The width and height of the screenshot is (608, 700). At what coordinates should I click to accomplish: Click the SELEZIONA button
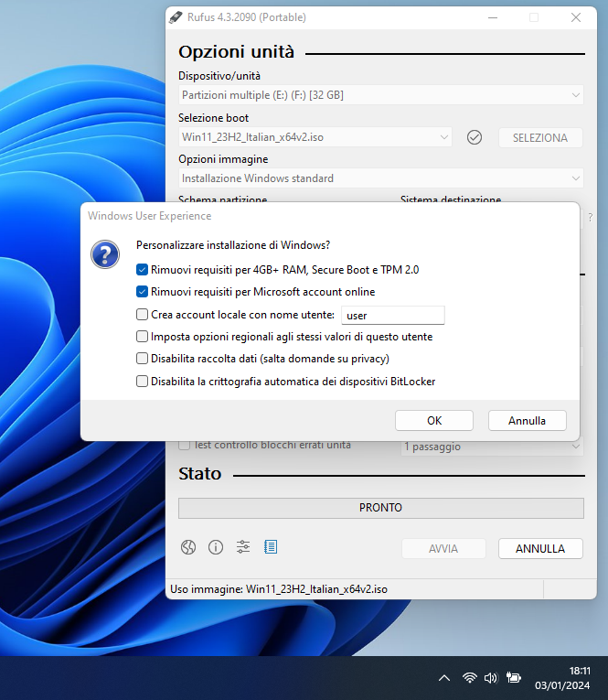[x=540, y=137]
